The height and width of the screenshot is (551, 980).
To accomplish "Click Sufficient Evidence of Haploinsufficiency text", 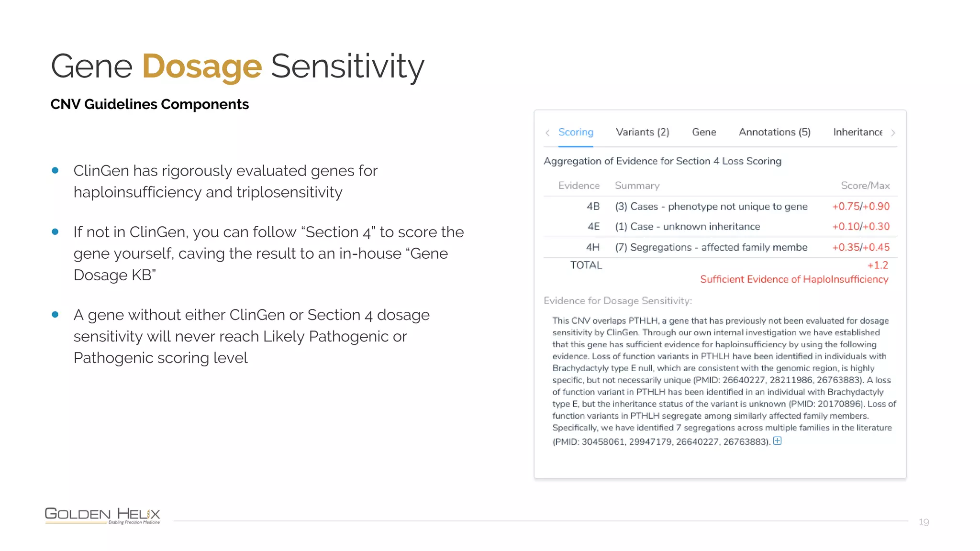I will click(x=794, y=279).
